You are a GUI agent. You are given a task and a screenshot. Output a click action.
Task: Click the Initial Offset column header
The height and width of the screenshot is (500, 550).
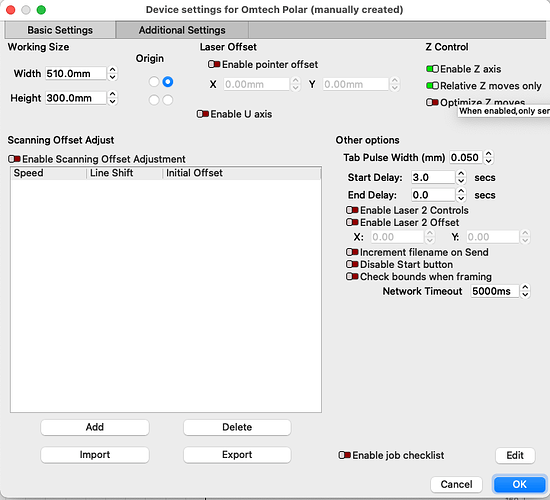coord(242,173)
